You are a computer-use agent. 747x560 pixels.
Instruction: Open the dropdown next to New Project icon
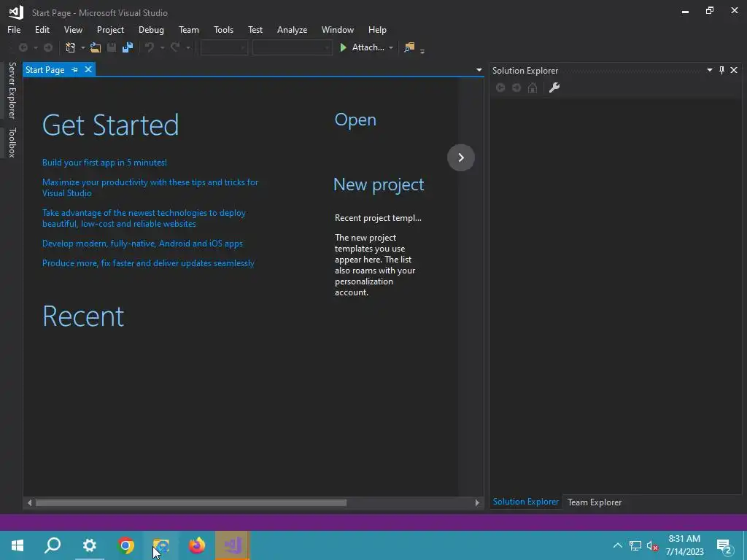pos(83,47)
